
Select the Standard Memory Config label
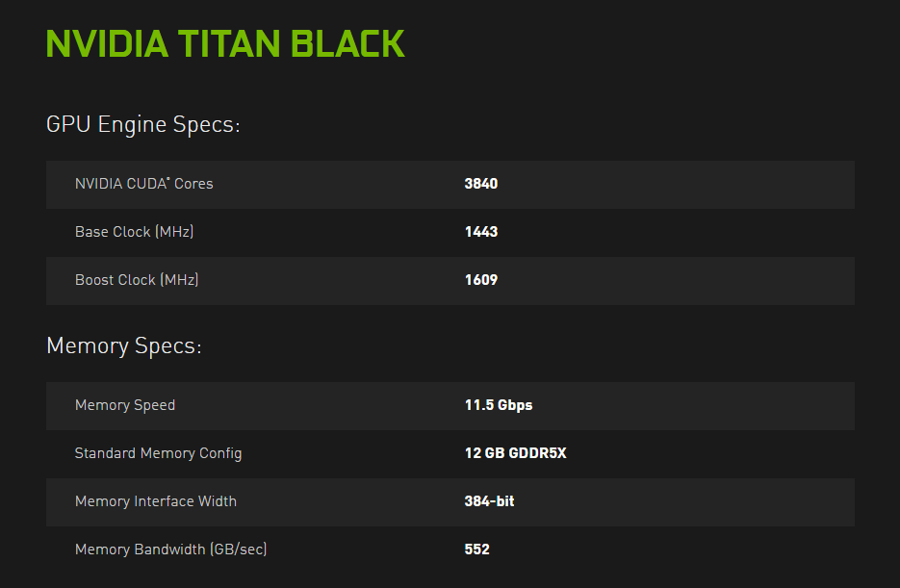coord(158,453)
